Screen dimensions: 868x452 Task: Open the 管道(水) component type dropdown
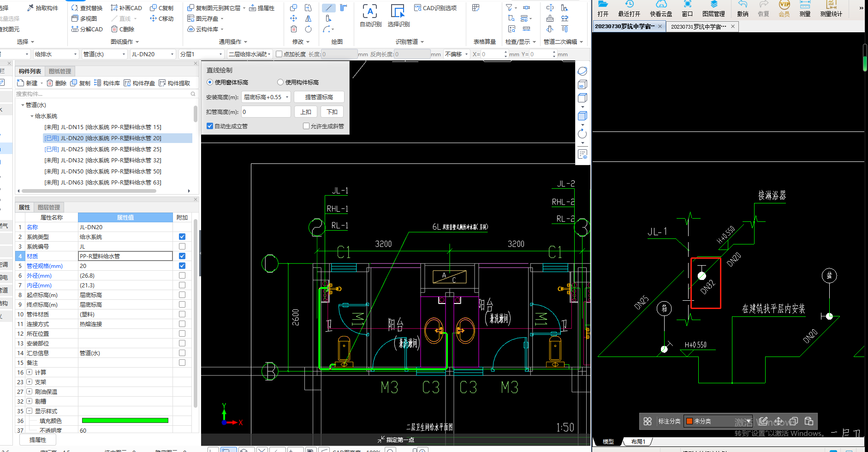click(104, 54)
